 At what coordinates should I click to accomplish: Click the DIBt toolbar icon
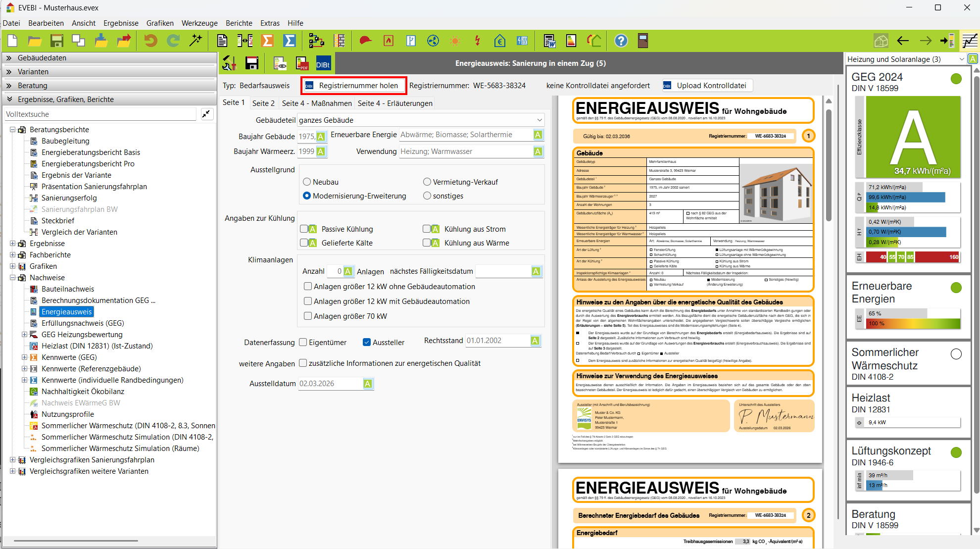tap(323, 63)
